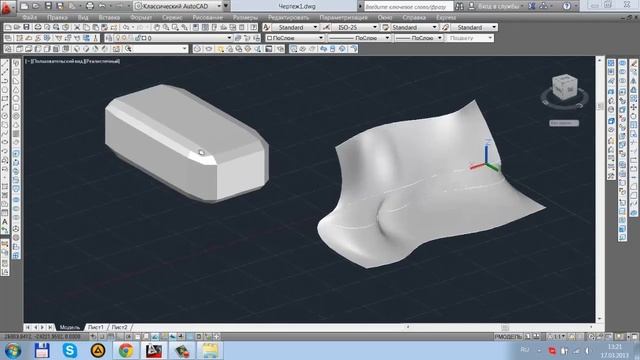Select the Pan hand tool
640x360 pixels.
(157, 27)
